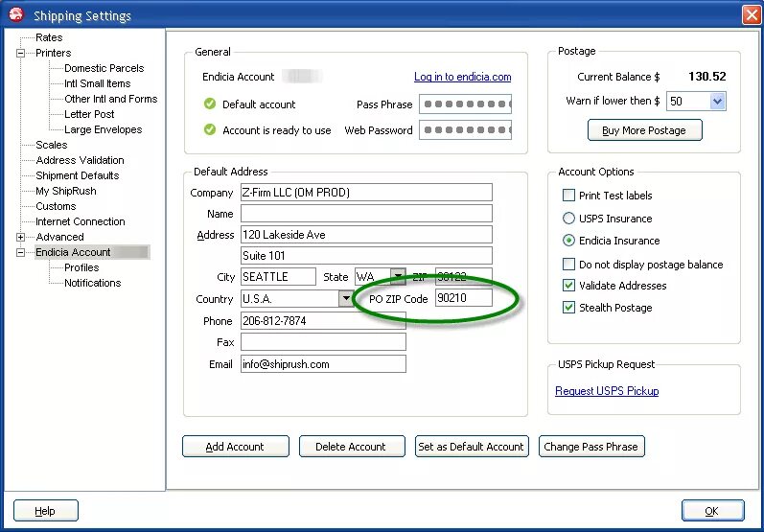Screen dimensions: 764x532
Task: Enable Print Test labels checkbox
Action: [568, 196]
